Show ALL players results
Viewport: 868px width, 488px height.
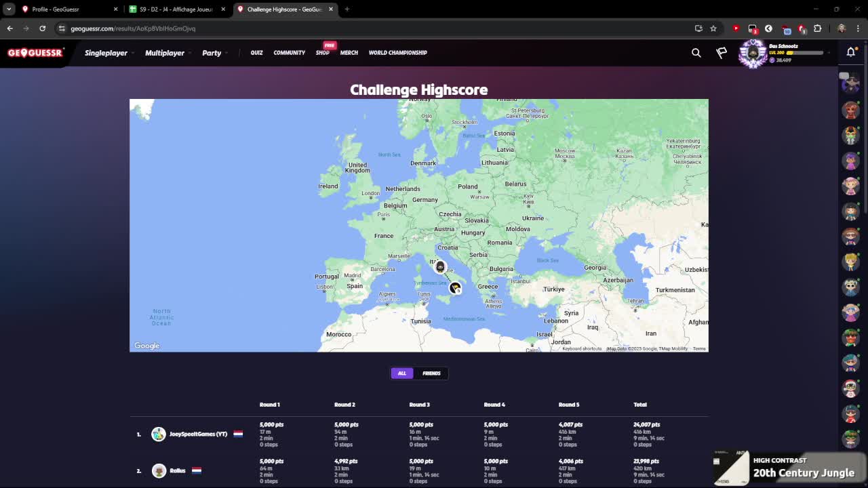coord(402,373)
